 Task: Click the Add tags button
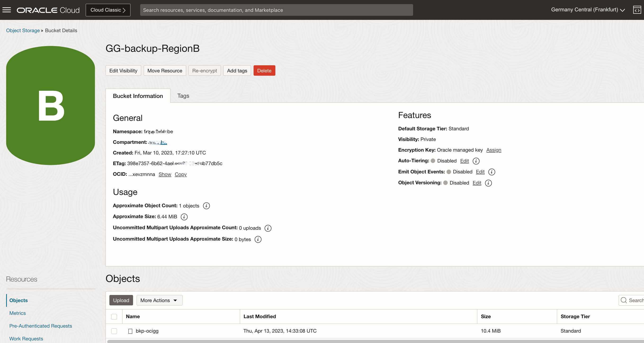click(237, 71)
